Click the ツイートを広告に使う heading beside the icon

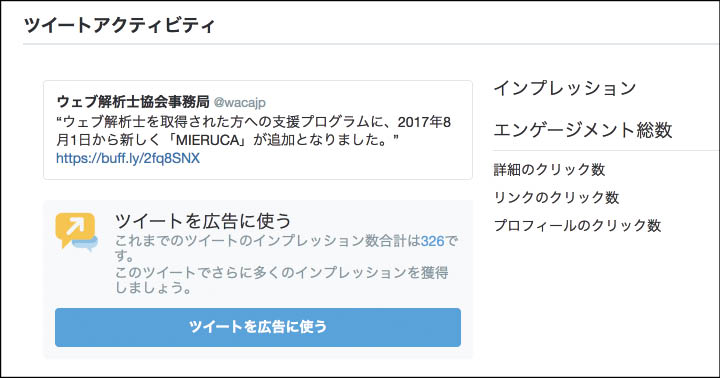202,221
